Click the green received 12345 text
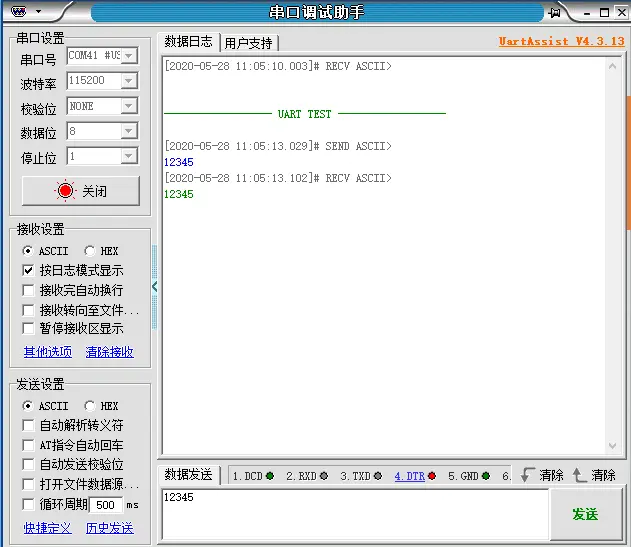Image resolution: width=631 pixels, height=547 pixels. point(179,194)
